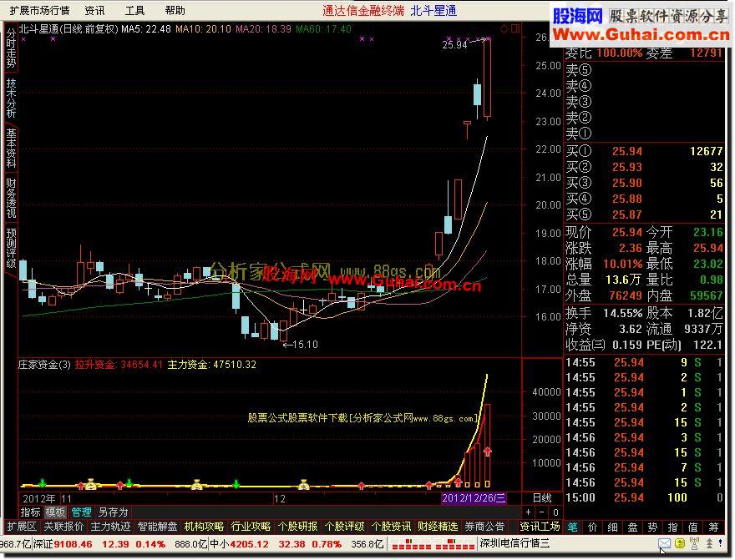Click the yellow badge icon in status bar
Viewport: 735px width, 560px height.
[680, 543]
